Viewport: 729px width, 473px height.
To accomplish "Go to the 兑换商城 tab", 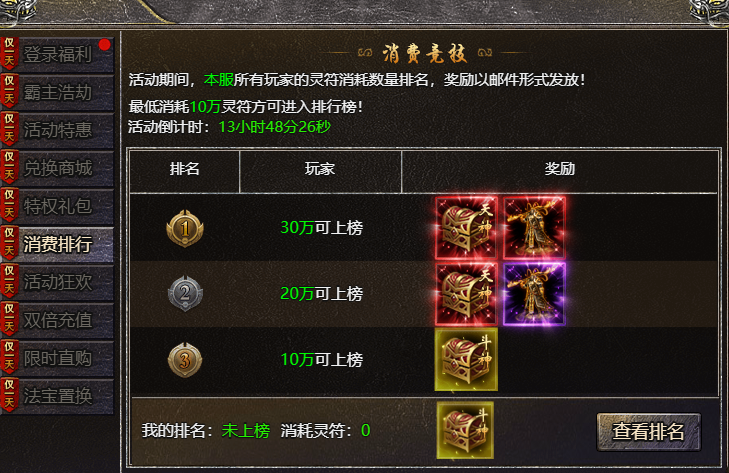I will click(x=57, y=168).
